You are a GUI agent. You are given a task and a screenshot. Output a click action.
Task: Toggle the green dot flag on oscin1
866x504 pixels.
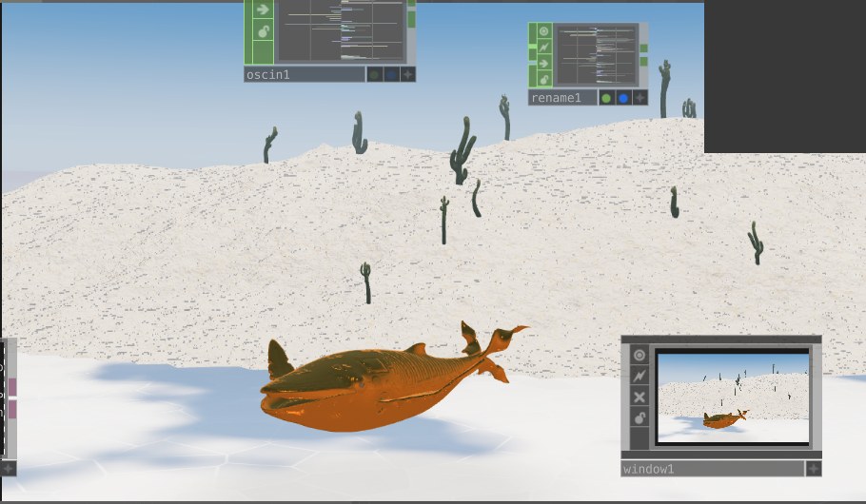[374, 74]
